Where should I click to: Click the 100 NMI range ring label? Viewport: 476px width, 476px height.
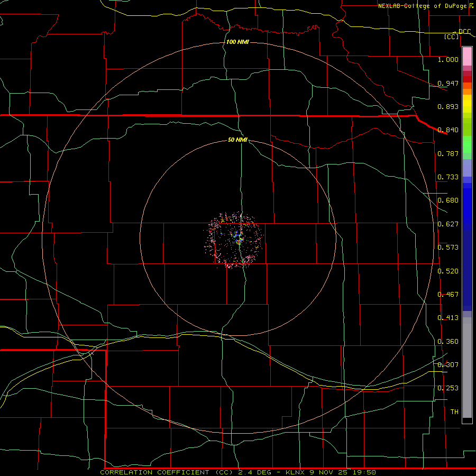click(237, 42)
